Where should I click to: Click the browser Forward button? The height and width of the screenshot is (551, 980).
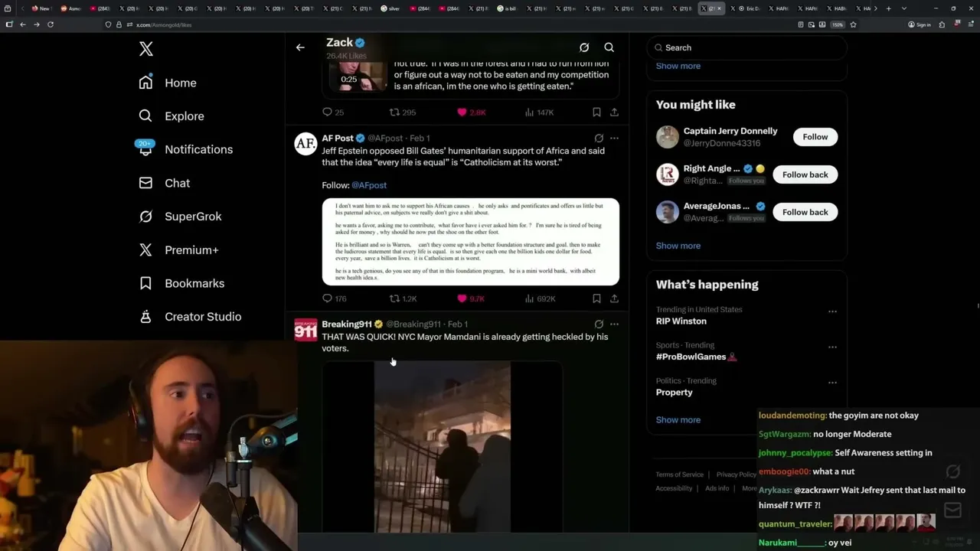37,24
